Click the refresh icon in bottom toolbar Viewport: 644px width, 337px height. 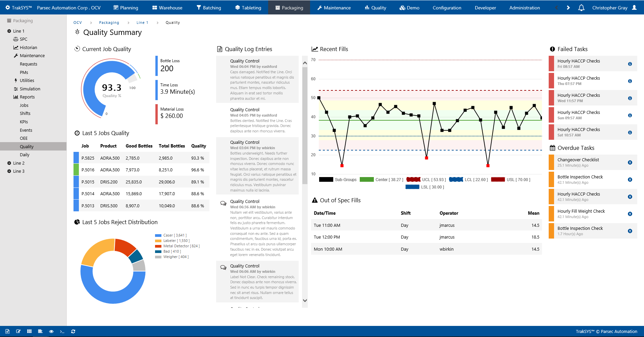pyautogui.click(x=73, y=331)
